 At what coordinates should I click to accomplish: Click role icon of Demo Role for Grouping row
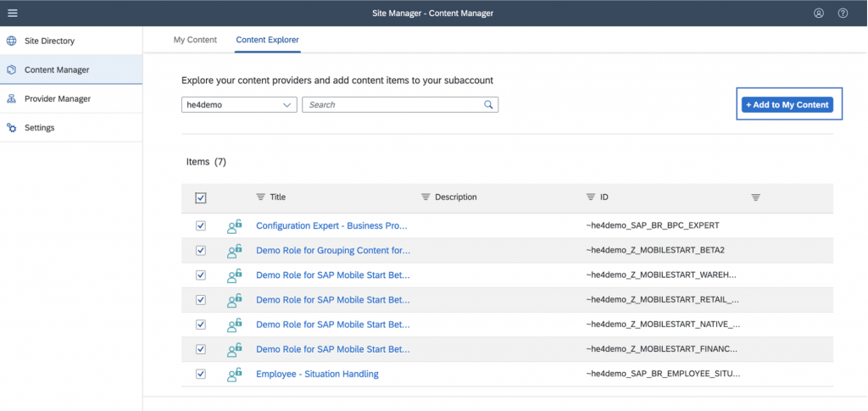click(x=235, y=251)
